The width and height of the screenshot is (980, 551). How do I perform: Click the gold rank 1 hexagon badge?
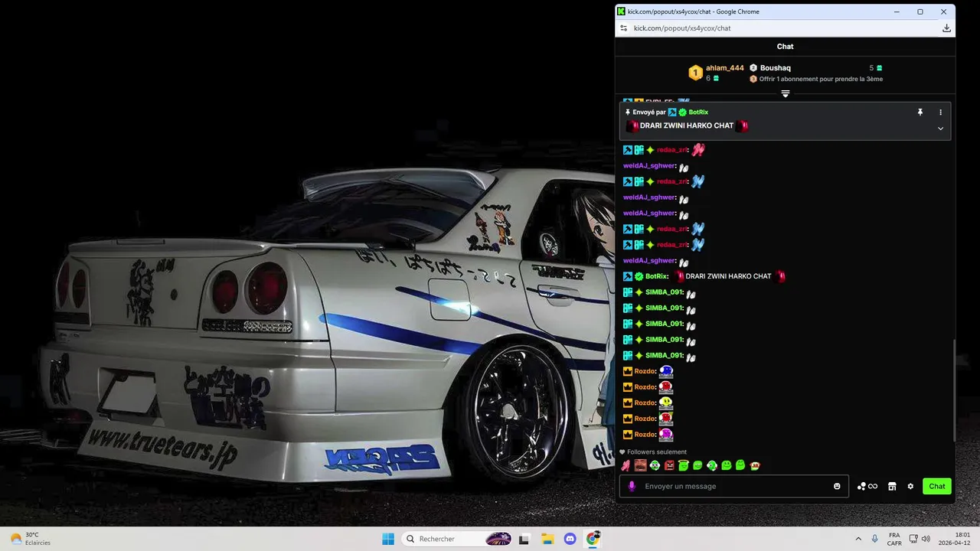pyautogui.click(x=695, y=73)
